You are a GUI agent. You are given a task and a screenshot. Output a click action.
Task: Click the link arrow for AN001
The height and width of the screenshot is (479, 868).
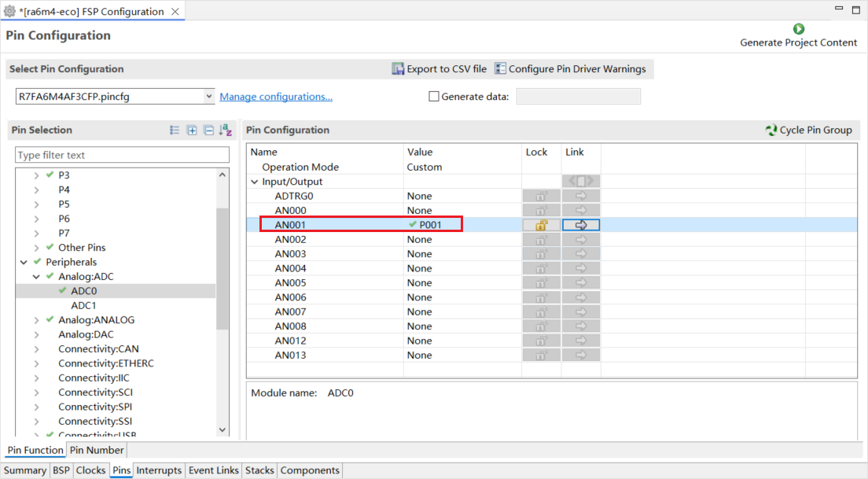[x=581, y=225]
